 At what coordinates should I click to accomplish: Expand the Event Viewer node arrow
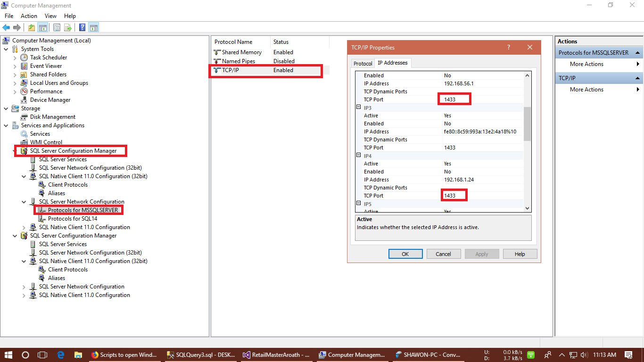tap(15, 66)
